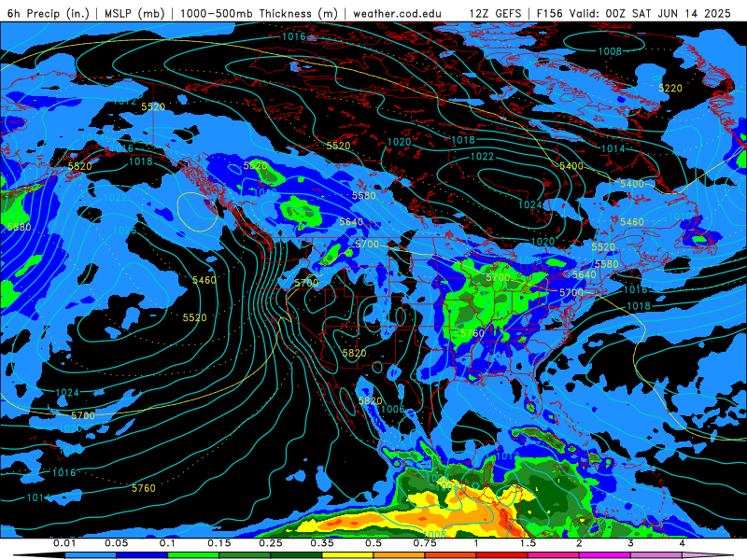Screen dimensions: 747x560
Task: Click the "6h Precip (in.)" header text
Action: click(x=49, y=13)
